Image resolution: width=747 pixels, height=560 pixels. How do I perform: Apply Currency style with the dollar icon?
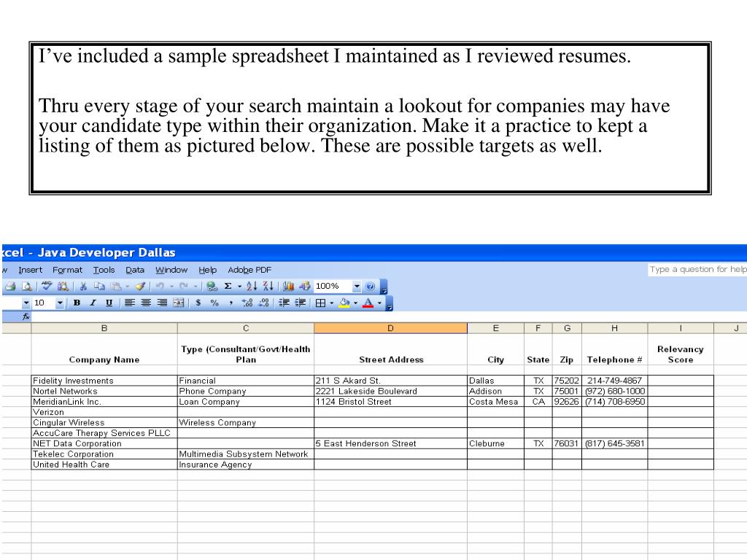[x=198, y=303]
